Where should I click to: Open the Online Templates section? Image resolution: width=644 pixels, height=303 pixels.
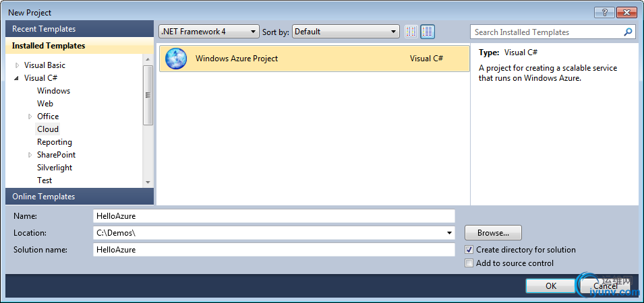80,197
